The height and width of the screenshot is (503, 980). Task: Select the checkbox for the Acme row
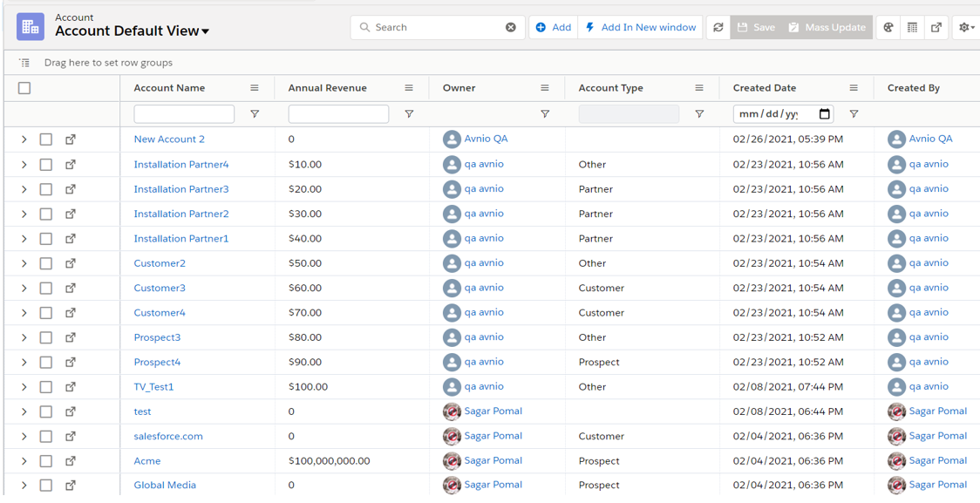coord(46,461)
